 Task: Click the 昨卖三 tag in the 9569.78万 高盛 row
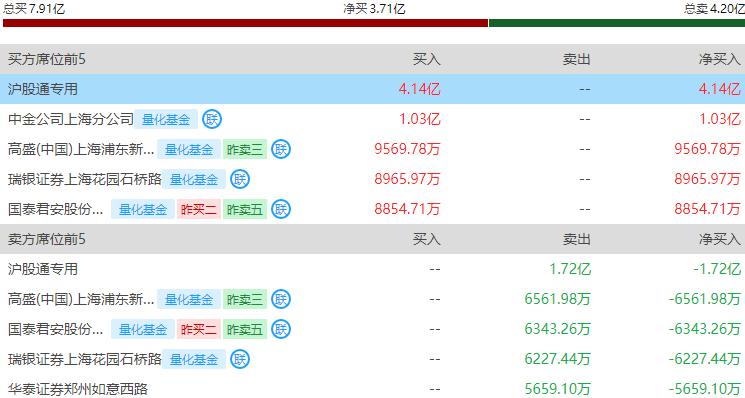tap(245, 149)
